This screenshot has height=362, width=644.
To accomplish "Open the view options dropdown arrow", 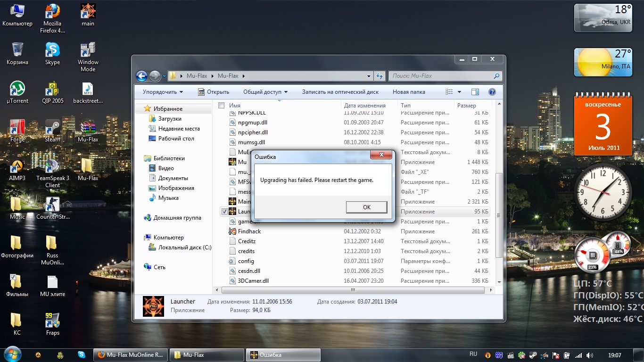I will [x=460, y=92].
